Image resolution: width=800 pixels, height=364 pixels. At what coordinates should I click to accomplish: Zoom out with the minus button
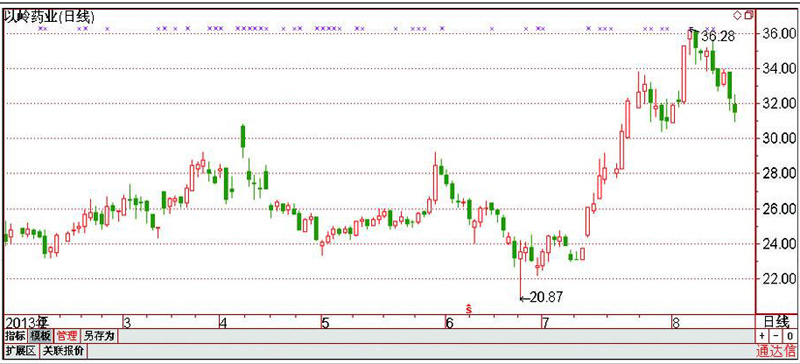point(776,336)
